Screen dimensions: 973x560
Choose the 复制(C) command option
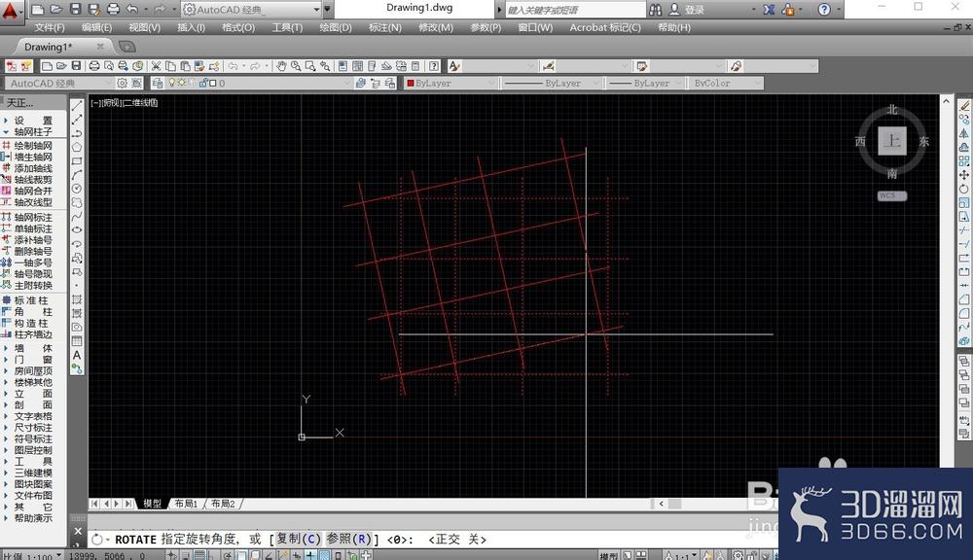[x=299, y=539]
